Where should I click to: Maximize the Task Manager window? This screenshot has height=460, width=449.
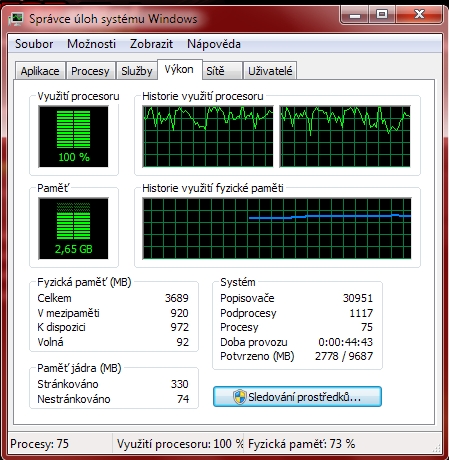pos(382,15)
